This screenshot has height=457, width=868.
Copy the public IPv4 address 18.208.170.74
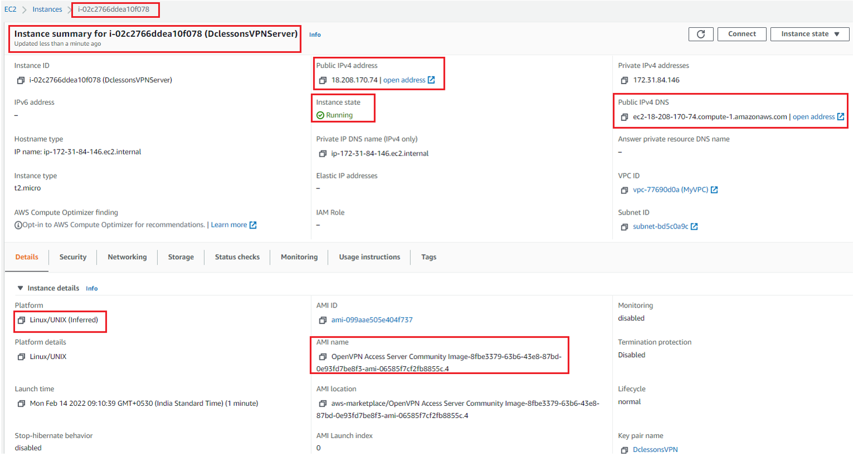point(322,80)
